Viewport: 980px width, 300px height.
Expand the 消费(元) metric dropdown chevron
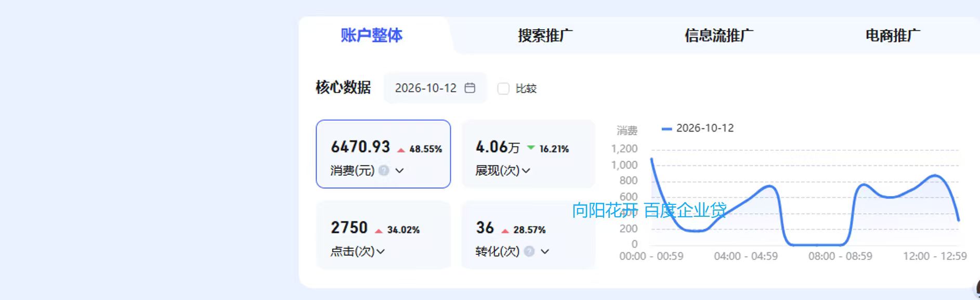coord(399,171)
